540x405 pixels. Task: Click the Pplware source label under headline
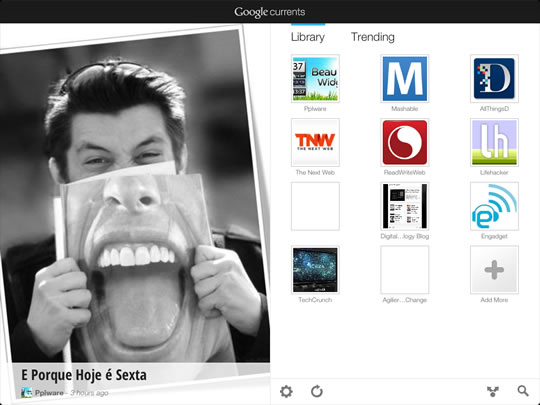(49, 393)
